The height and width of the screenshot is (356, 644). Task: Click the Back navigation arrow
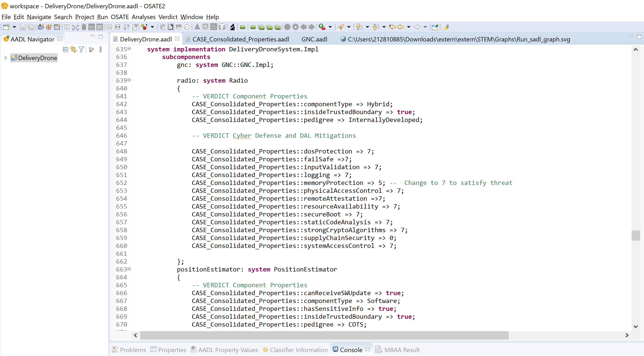point(401,27)
